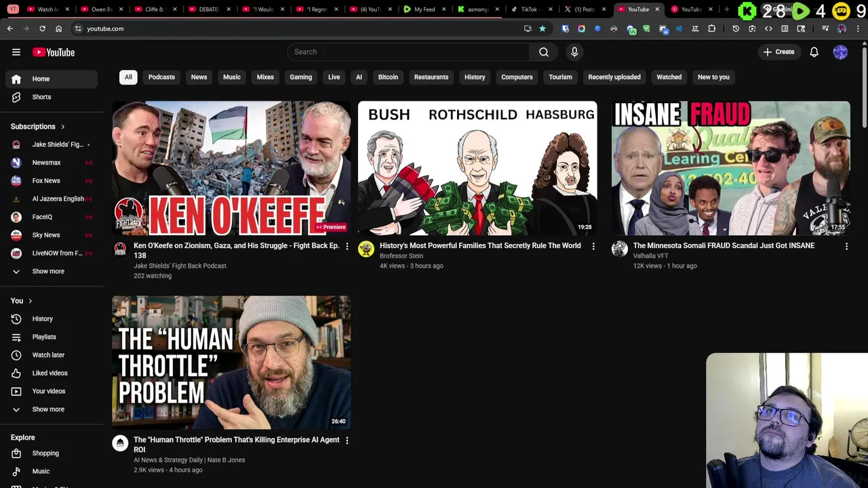Select the All filter chip

pyautogui.click(x=128, y=77)
